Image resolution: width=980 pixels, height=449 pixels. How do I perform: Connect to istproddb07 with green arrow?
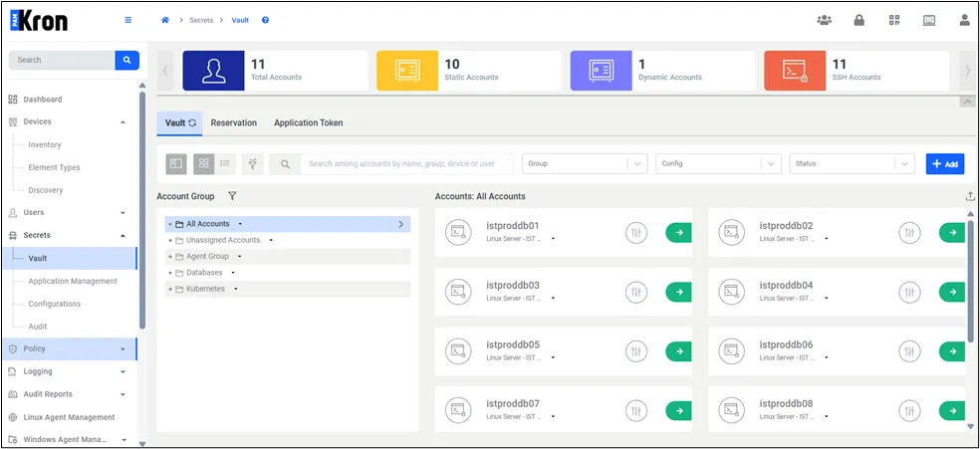(x=679, y=410)
